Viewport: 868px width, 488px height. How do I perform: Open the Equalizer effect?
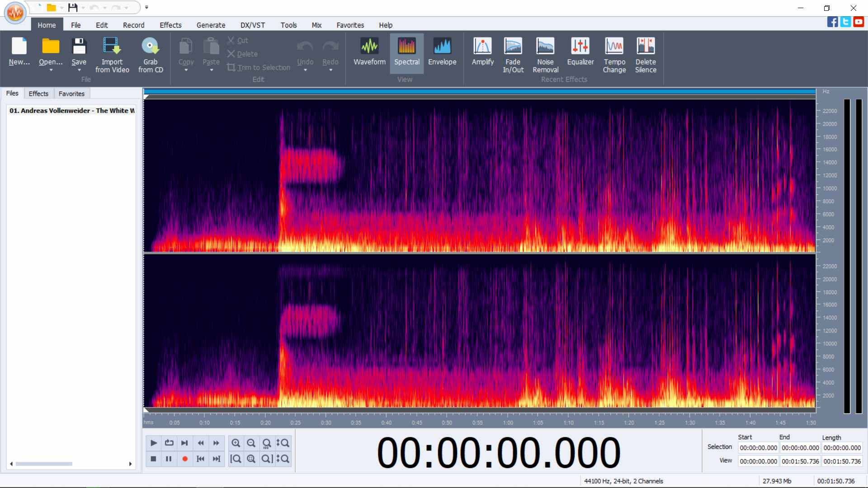pyautogui.click(x=580, y=52)
